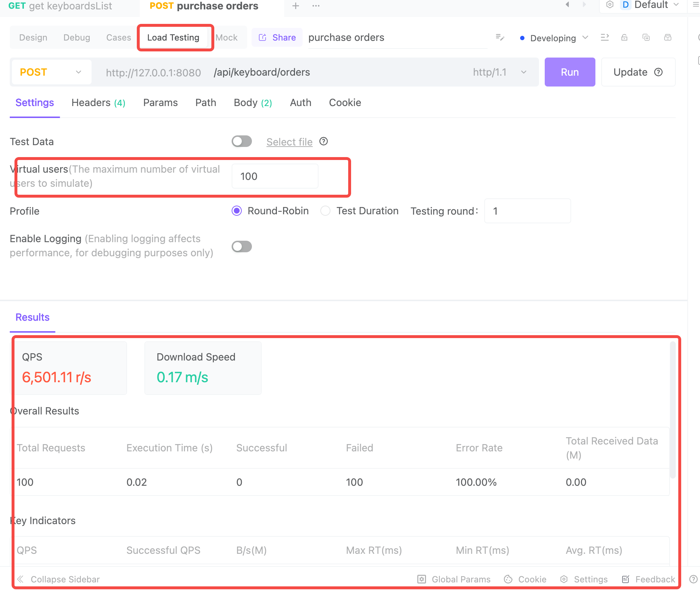Click the Share button
700x590 pixels.
(x=277, y=38)
